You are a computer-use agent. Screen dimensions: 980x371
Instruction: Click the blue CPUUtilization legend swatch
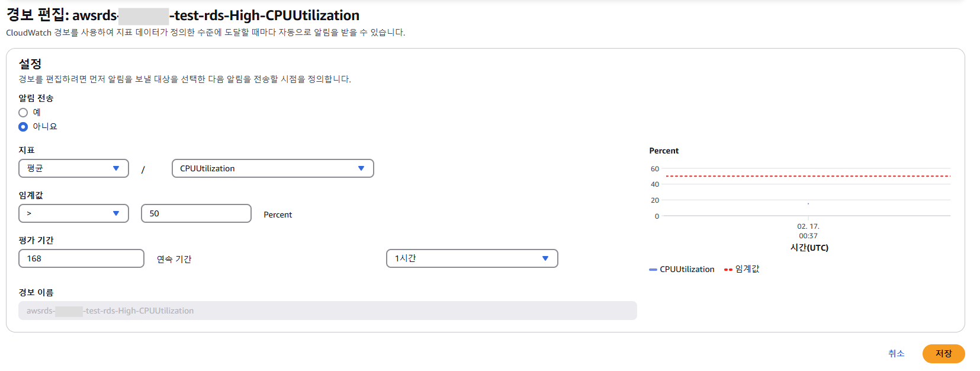pyautogui.click(x=653, y=270)
